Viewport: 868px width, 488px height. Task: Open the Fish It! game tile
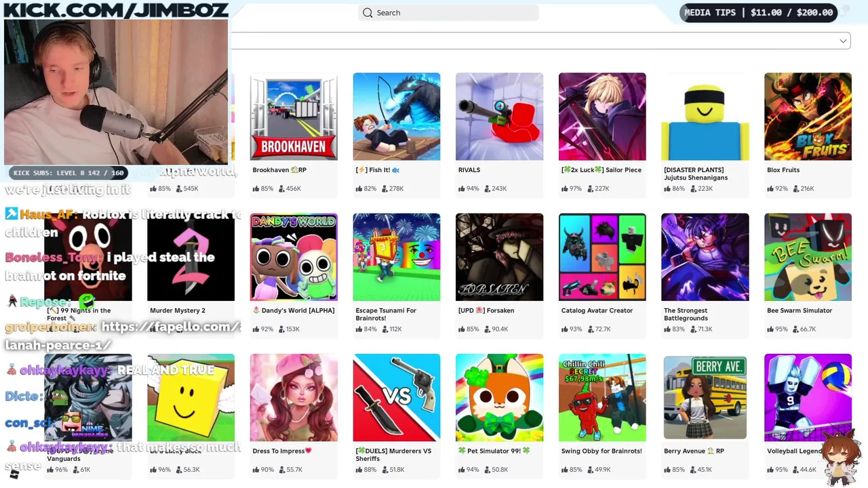click(397, 117)
